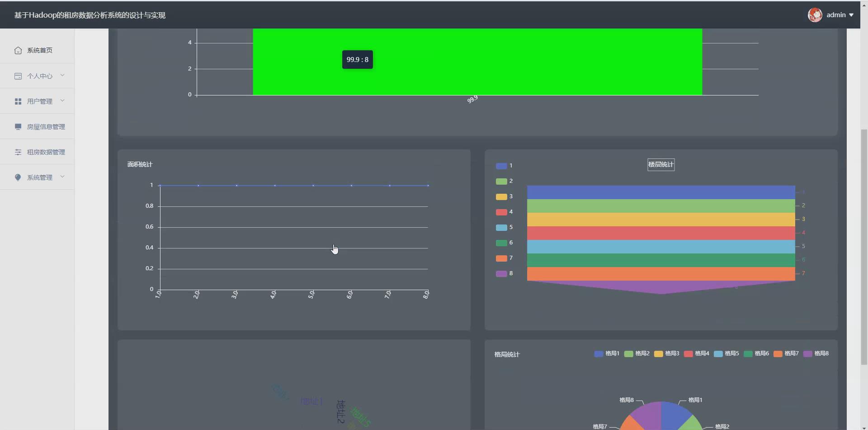
Task: Toggle legend entry 1 of the 楼层统计 chart
Action: (x=505, y=166)
